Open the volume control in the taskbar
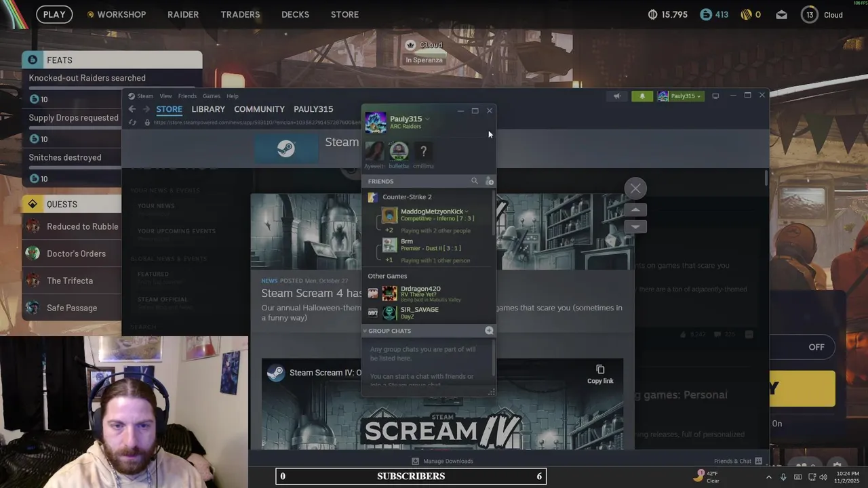Screen dimensions: 868x488 pyautogui.click(x=823, y=477)
